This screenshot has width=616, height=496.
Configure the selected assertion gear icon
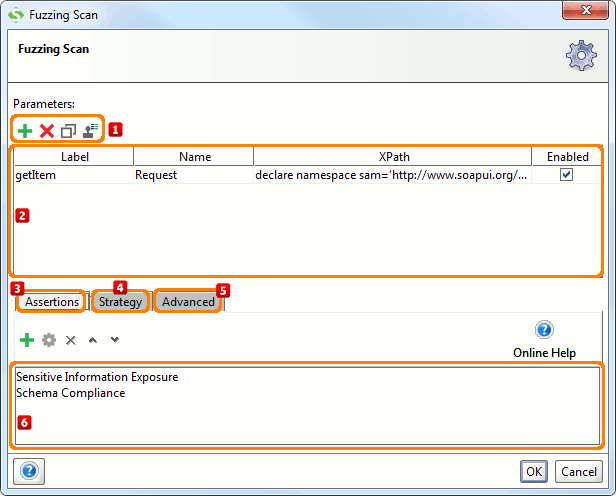click(x=49, y=340)
